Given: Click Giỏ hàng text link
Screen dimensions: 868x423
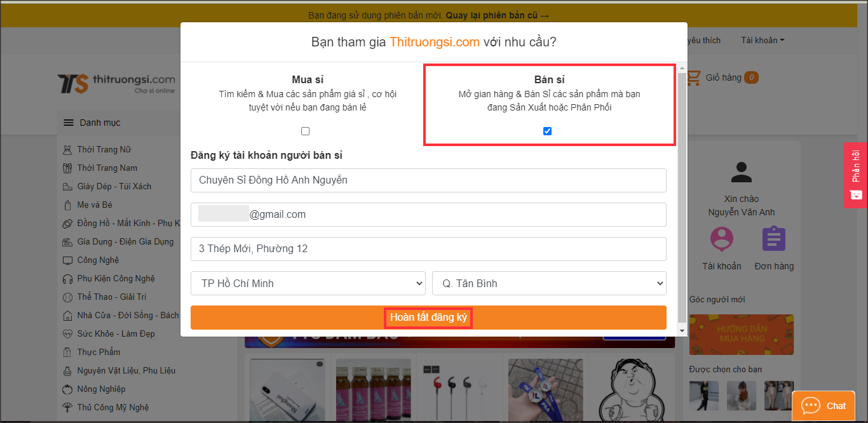Looking at the screenshot, I should [724, 77].
